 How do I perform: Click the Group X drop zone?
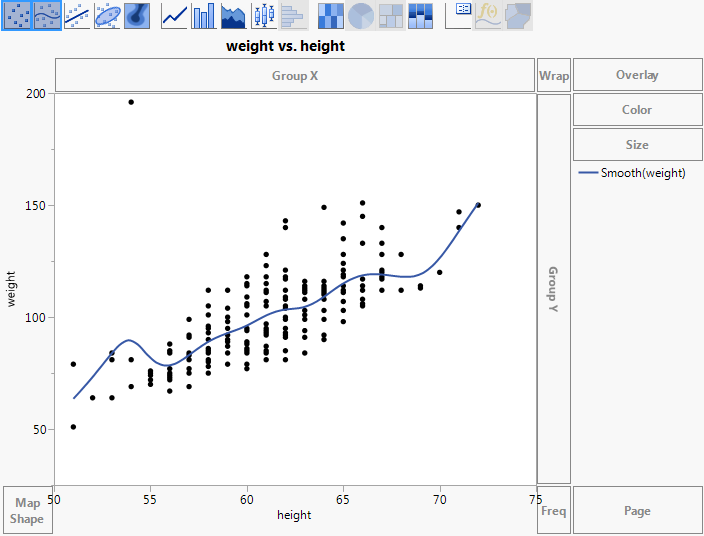(x=295, y=75)
